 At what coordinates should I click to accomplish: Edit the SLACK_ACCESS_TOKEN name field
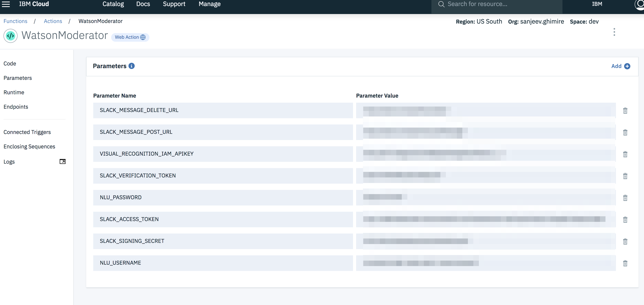(x=223, y=219)
